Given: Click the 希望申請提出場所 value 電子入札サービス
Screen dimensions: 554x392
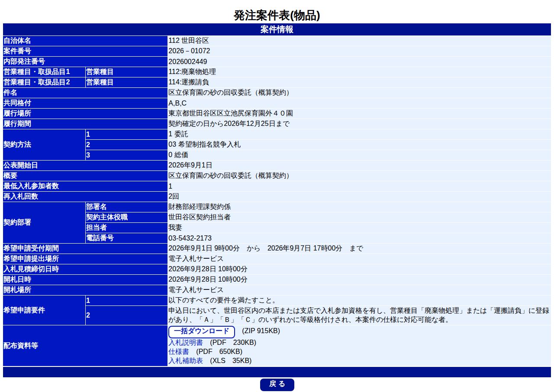Looking at the screenshot, I should click(196, 259).
